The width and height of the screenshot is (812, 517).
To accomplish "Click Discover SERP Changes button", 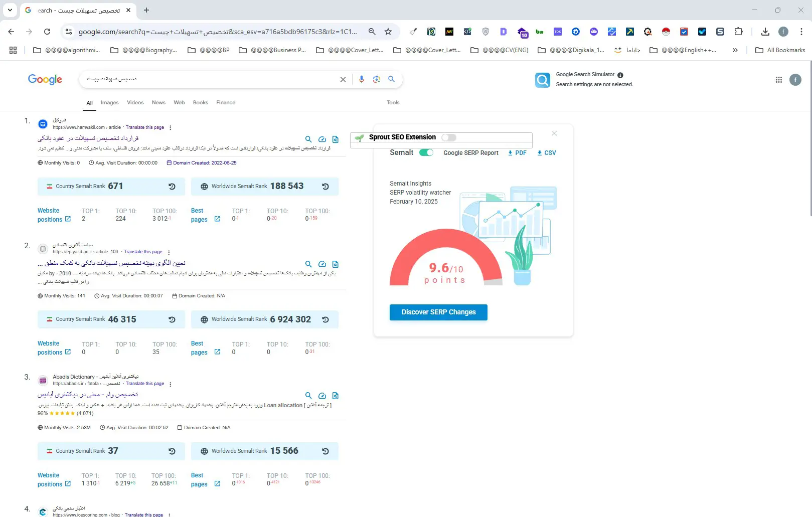I will (438, 312).
